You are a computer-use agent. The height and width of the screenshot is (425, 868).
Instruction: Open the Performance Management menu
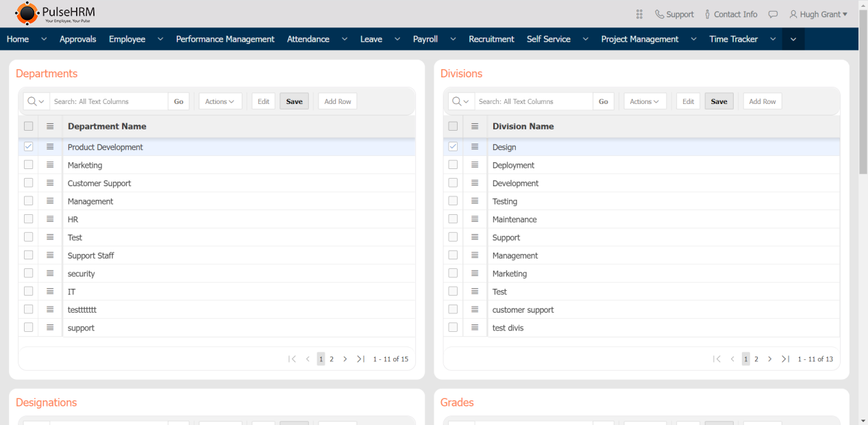coord(225,39)
